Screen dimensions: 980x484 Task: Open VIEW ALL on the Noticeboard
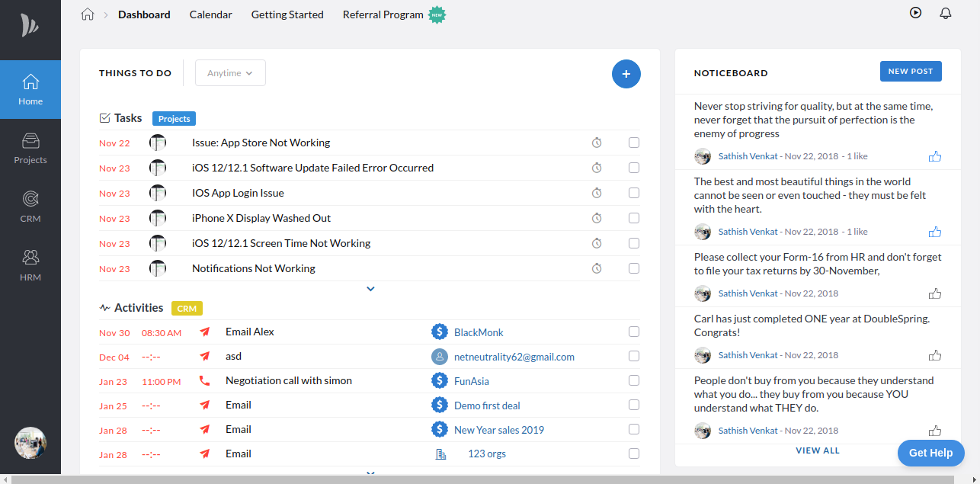(x=817, y=450)
